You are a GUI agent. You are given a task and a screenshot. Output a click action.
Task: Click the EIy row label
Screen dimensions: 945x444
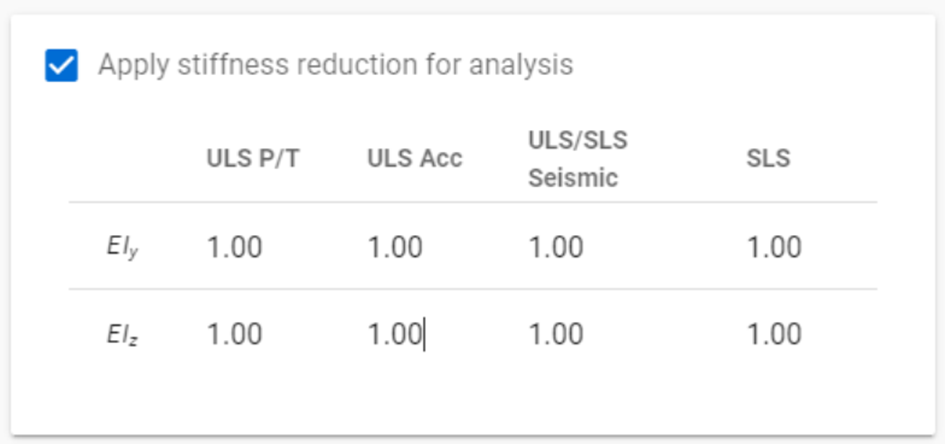coord(124,248)
